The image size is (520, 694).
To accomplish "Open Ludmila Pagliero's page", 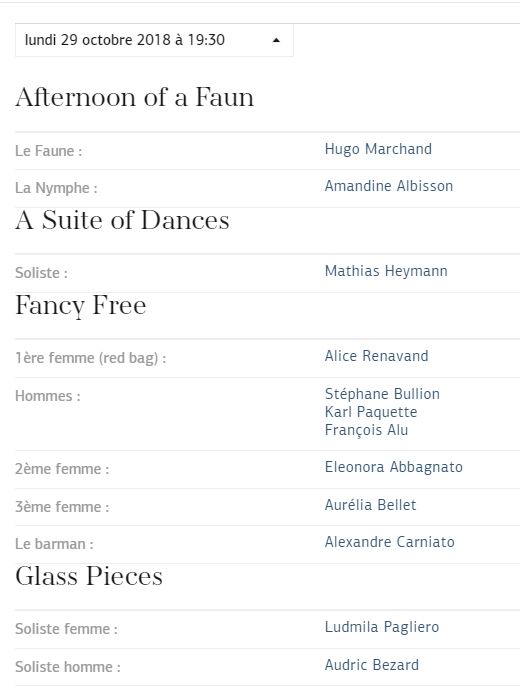I will [381, 627].
